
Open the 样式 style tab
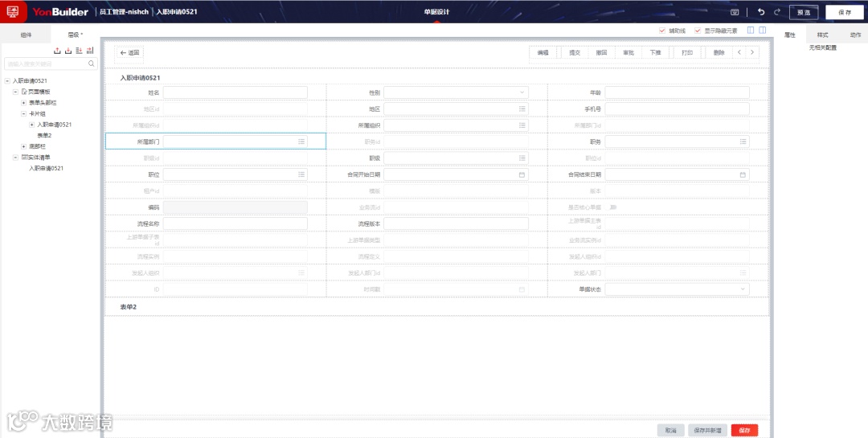click(x=823, y=35)
